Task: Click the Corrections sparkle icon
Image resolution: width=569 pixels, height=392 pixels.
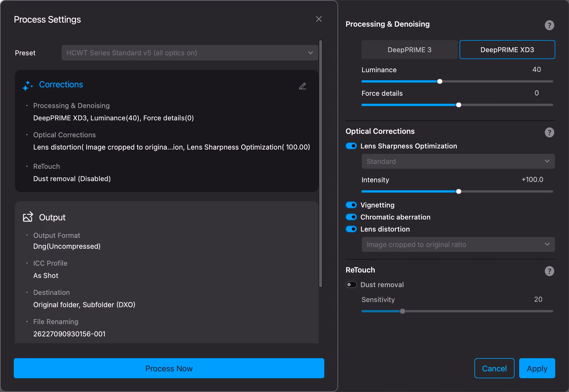Action: click(x=28, y=86)
